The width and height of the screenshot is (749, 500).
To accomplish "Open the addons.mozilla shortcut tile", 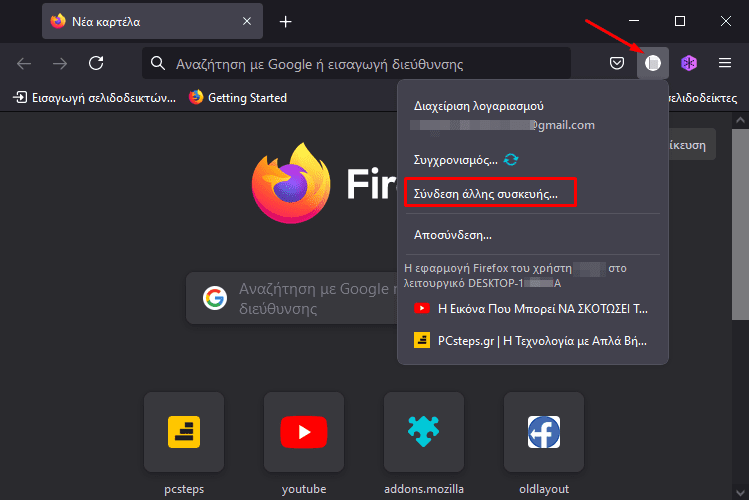I will (424, 432).
